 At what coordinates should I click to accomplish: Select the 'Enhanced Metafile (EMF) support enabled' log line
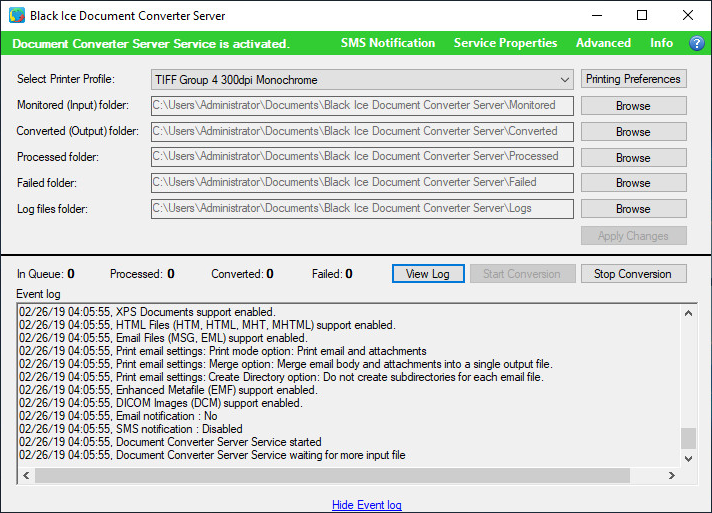point(168,390)
